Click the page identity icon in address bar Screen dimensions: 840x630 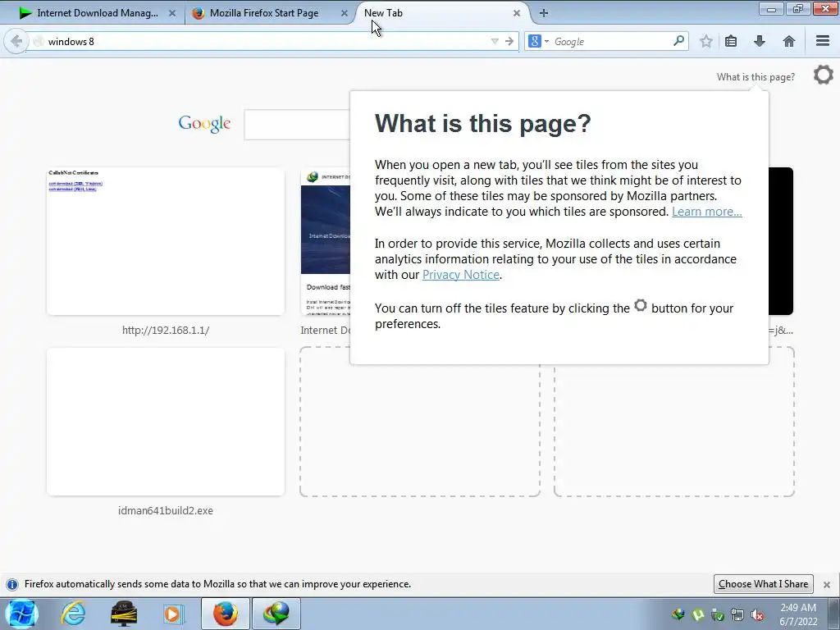(38, 41)
